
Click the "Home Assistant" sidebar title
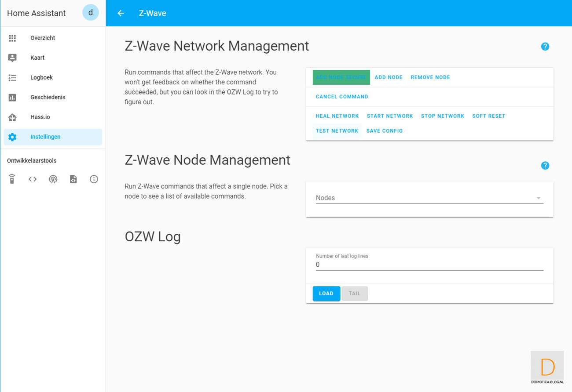point(36,13)
